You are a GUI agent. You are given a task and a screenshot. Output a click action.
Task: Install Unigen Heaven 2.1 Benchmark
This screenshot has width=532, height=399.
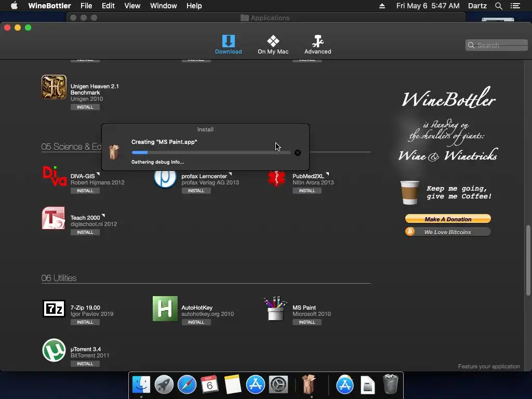point(85,107)
